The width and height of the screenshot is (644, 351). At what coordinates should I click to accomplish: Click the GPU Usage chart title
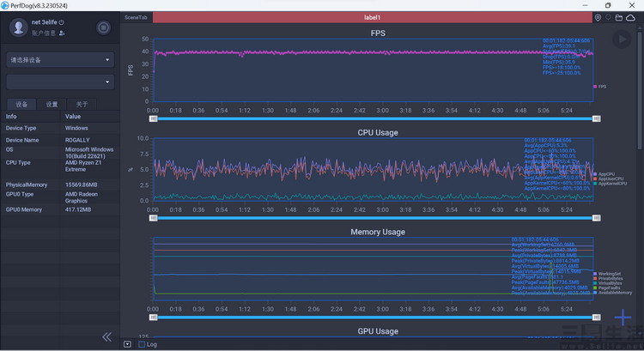[x=378, y=331]
